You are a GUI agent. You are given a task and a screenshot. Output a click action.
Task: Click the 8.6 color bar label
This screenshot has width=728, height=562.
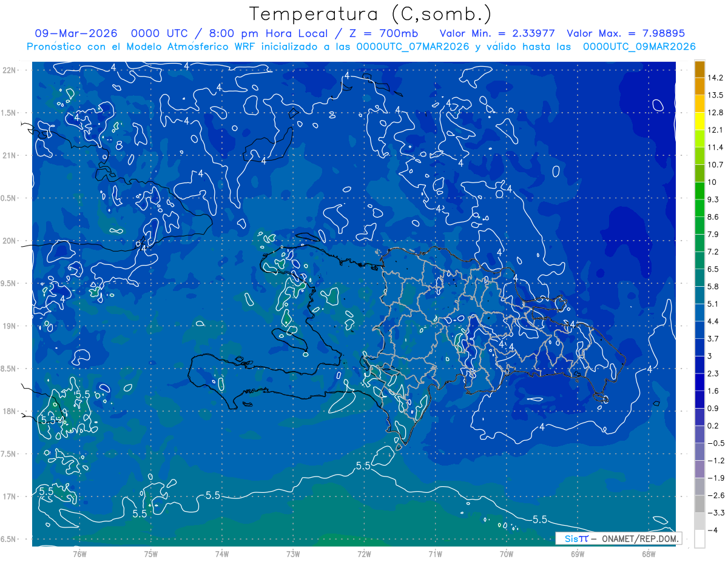click(x=713, y=217)
